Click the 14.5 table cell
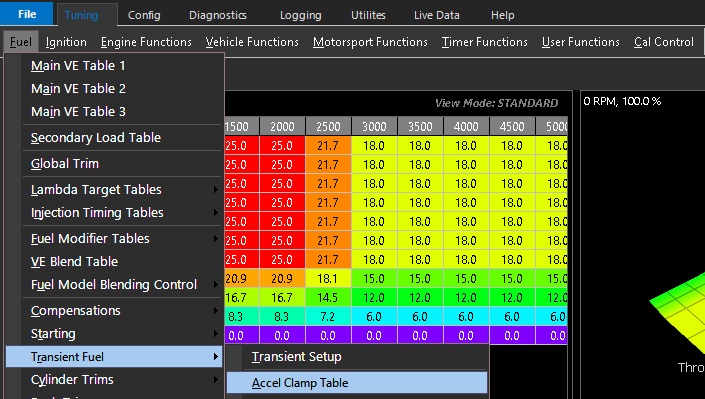Screen dimensions: 705x399 tap(328, 298)
